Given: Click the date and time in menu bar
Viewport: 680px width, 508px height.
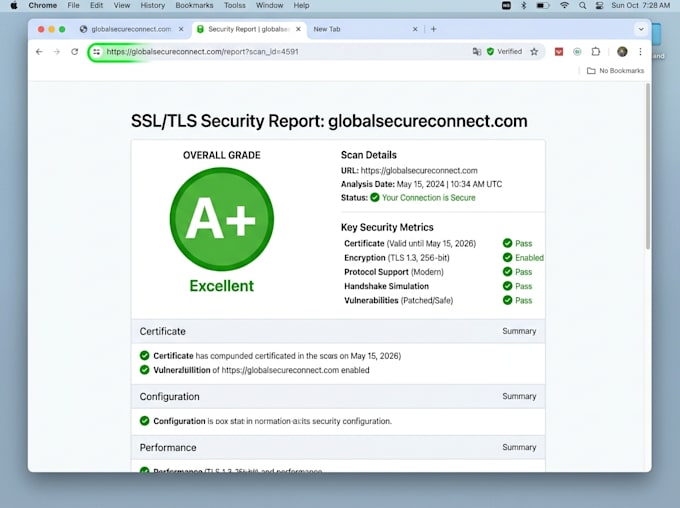Looking at the screenshot, I should 641,6.
